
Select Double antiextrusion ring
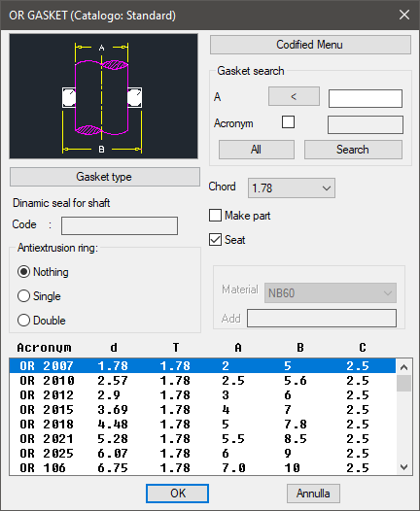pyautogui.click(x=23, y=320)
